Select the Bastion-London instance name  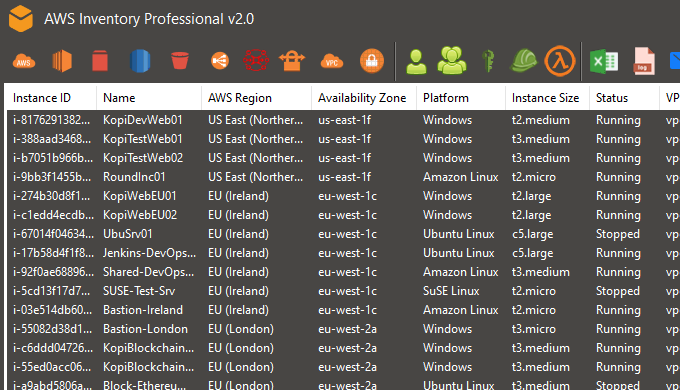pos(145,329)
